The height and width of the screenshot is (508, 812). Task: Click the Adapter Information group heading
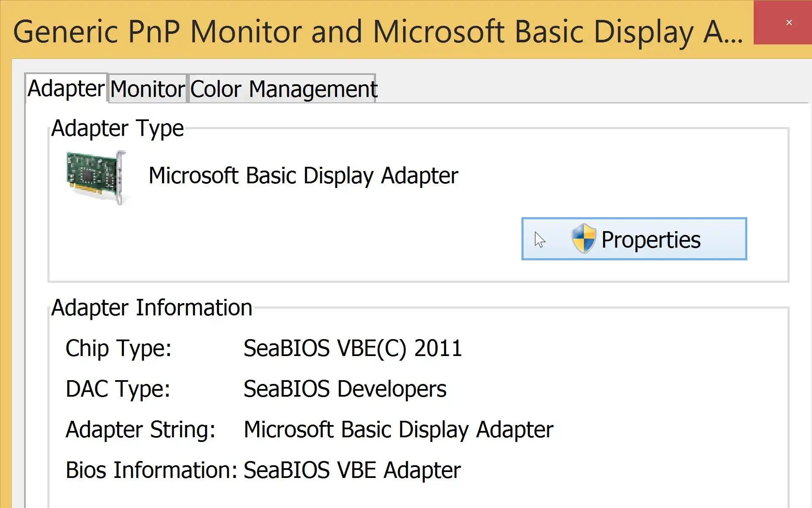151,307
